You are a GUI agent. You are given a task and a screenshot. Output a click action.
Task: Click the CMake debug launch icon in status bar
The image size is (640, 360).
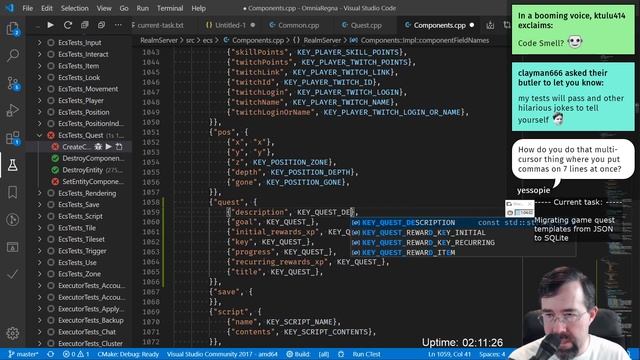tap(341, 354)
